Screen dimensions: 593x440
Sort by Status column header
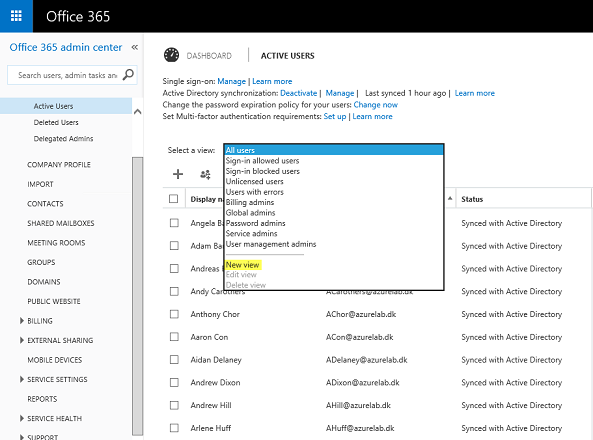pos(472,199)
